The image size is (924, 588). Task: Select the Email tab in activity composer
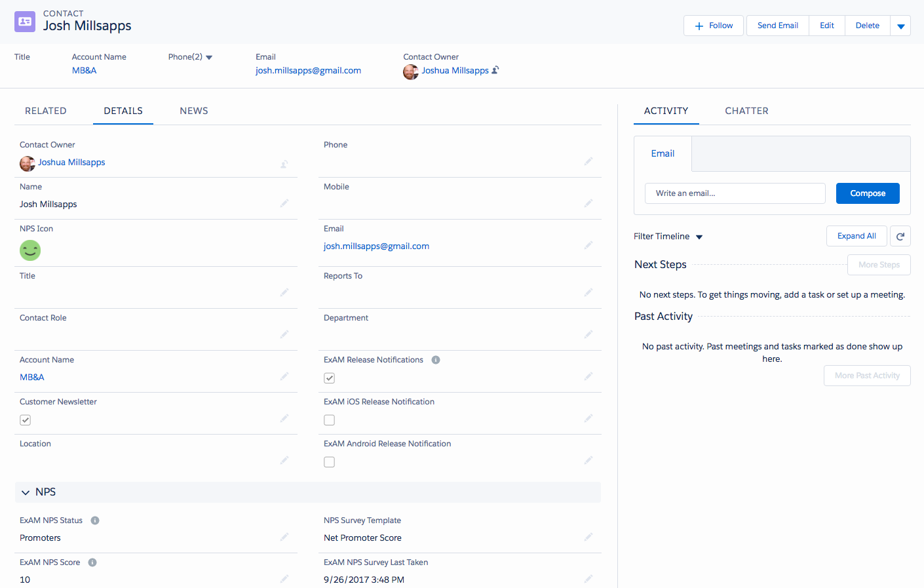(x=663, y=153)
